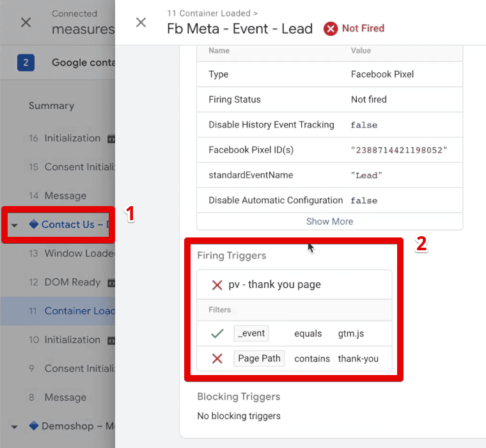This screenshot has height=448, width=486.
Task: Click the Disable History Event Tracking false value
Action: pyautogui.click(x=364, y=125)
